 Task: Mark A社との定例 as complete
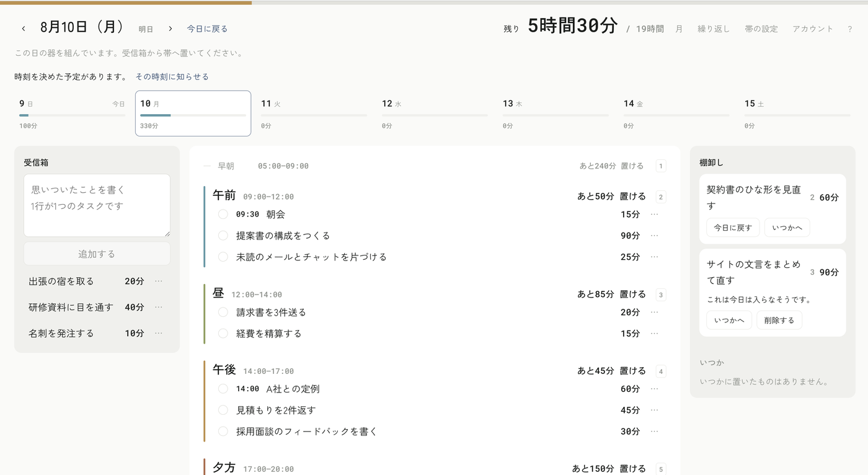(x=223, y=389)
